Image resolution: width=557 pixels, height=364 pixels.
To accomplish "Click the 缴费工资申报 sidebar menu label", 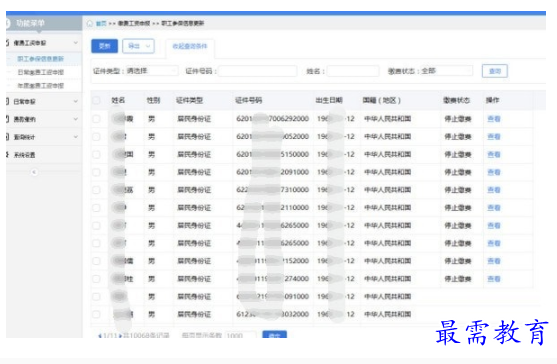I will [x=30, y=43].
